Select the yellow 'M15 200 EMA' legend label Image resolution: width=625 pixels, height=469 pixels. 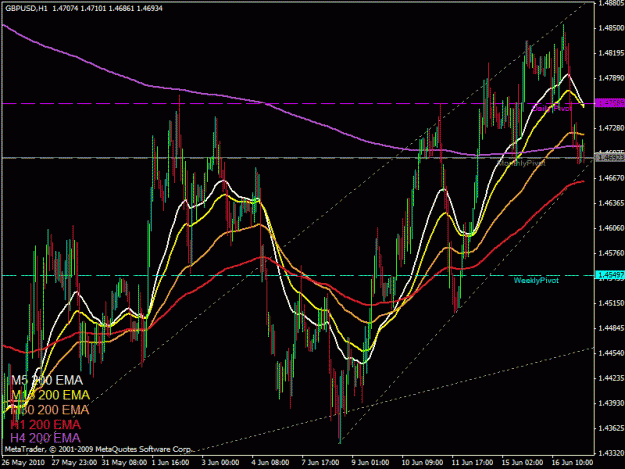point(51,395)
